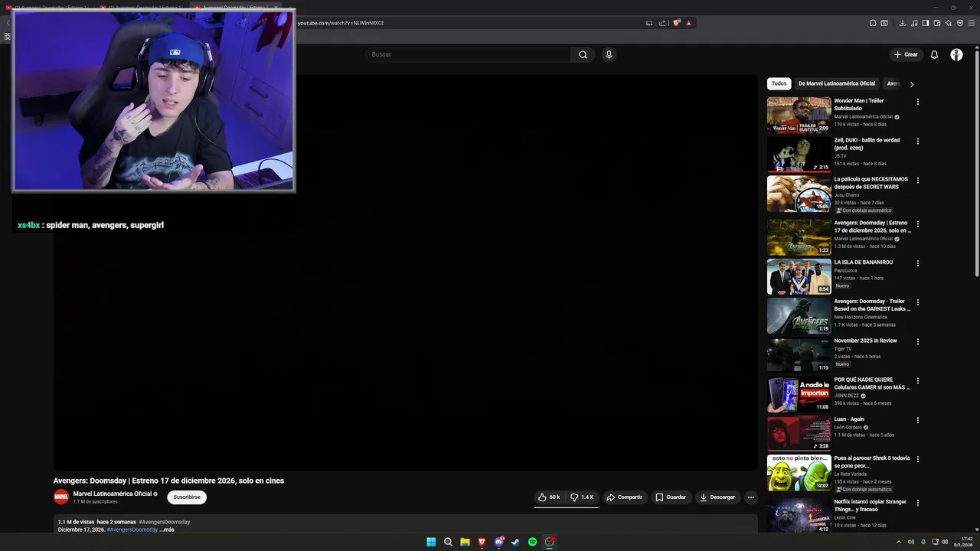Open Windows Start button
980x551 pixels.
[431, 542]
